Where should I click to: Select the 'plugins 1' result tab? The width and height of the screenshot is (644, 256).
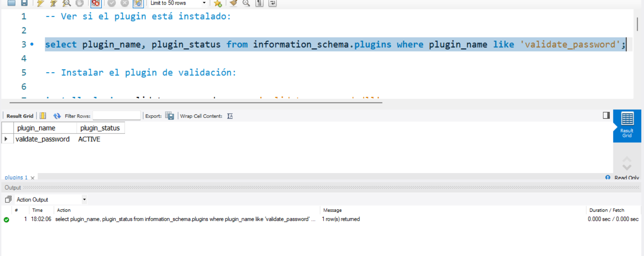[16, 177]
